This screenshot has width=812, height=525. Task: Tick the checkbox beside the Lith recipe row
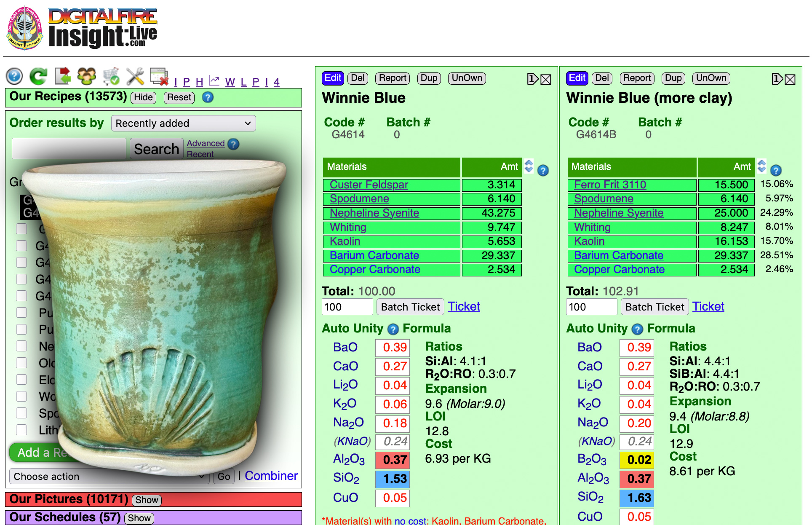21,430
